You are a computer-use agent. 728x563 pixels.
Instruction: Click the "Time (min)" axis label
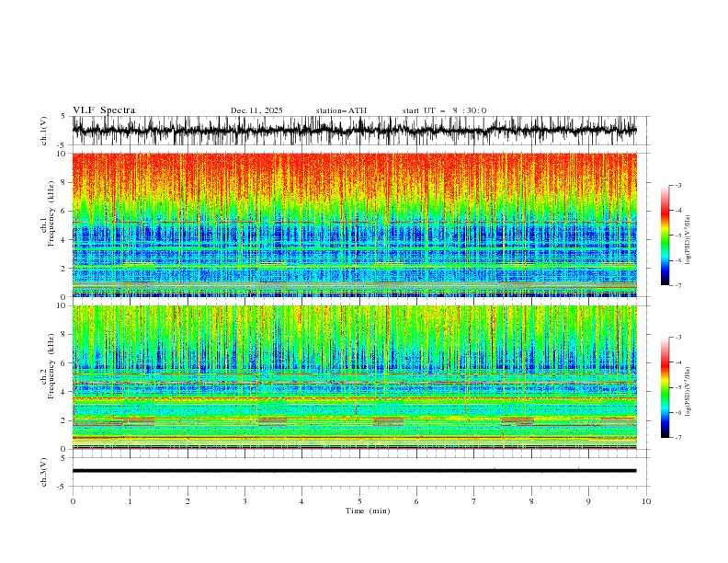tap(368, 511)
